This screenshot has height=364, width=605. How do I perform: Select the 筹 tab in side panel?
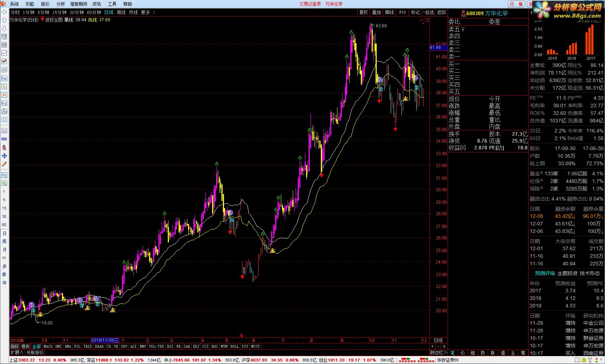[523, 353]
